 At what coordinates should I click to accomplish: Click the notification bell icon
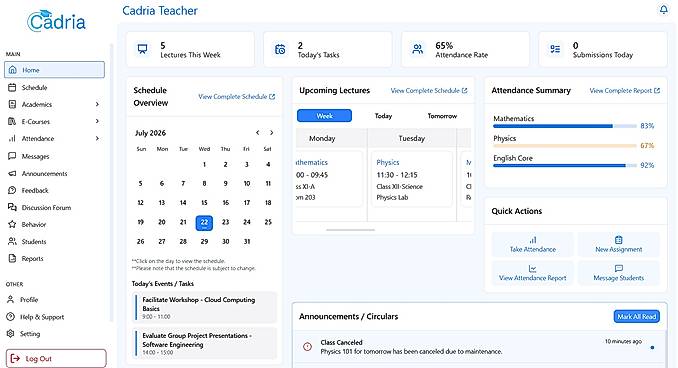[x=663, y=9]
